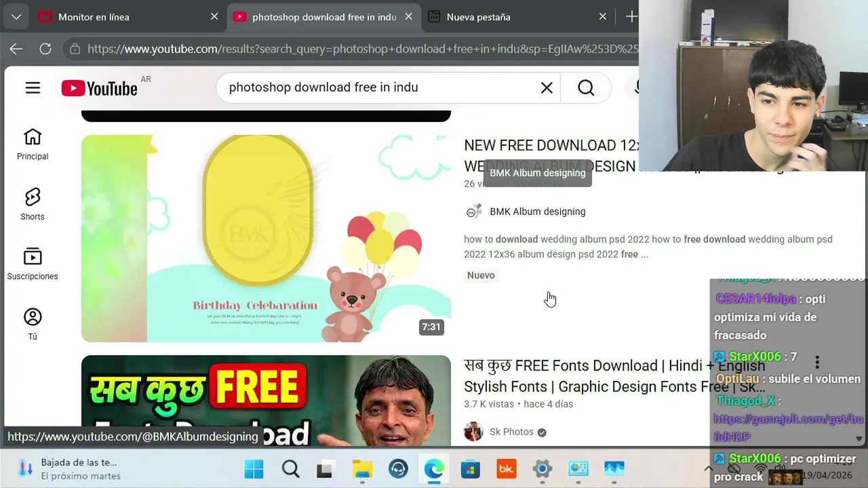Open the Control Panel taskbar icon
This screenshot has height=488, width=868.
[x=578, y=469]
